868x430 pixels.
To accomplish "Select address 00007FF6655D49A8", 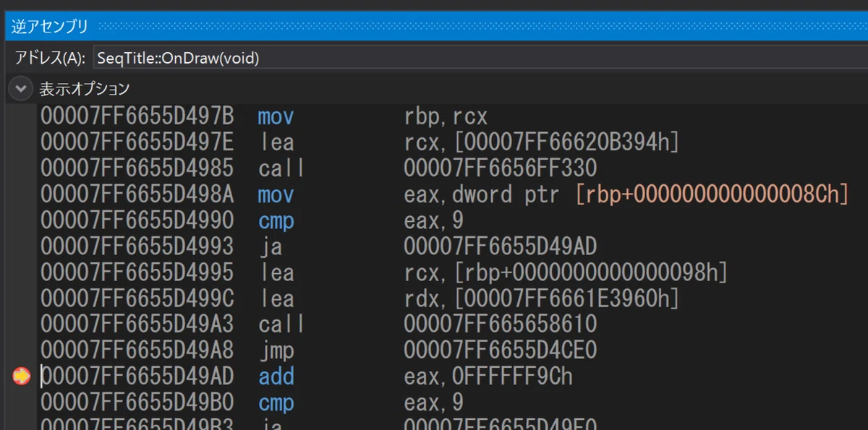I will [x=137, y=351].
